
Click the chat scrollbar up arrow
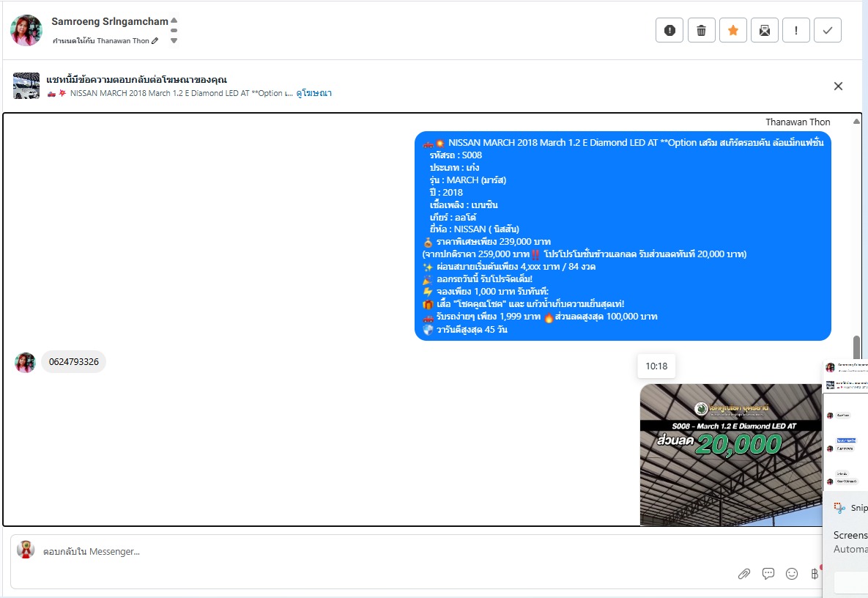point(856,121)
